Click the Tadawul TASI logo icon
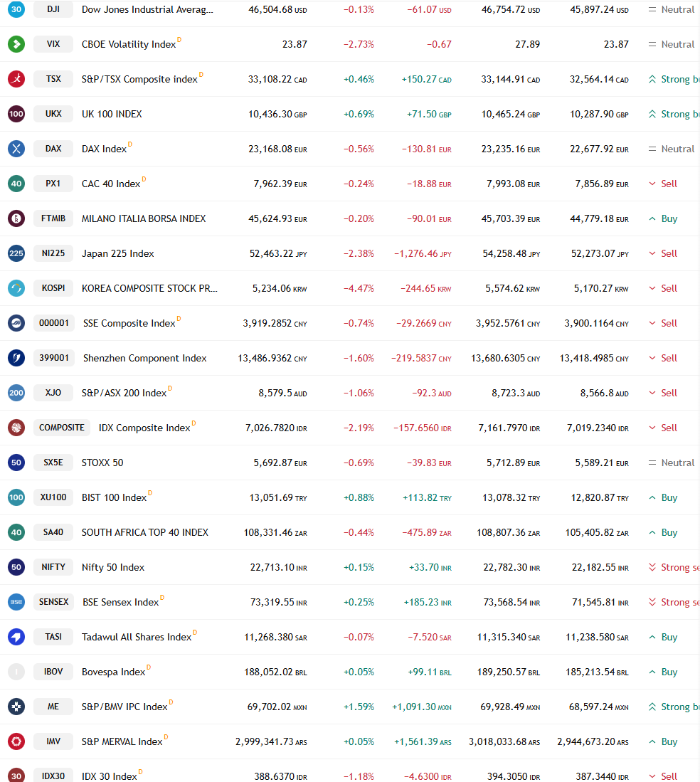Screen dimensions: 700x782 coord(16,637)
